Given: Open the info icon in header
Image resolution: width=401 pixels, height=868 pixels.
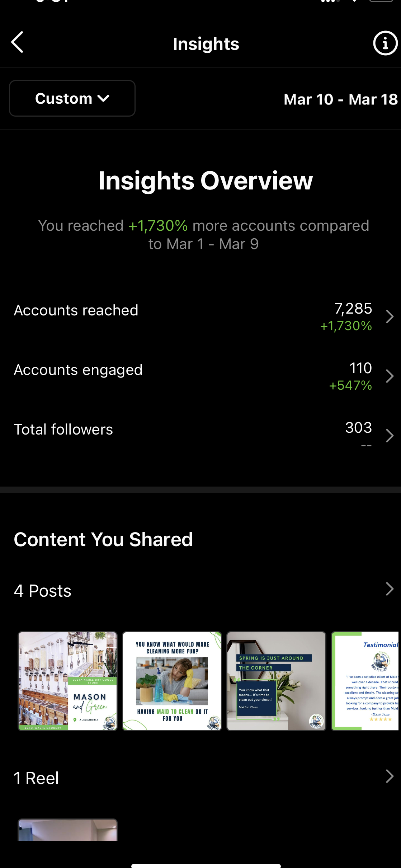Looking at the screenshot, I should click(385, 43).
